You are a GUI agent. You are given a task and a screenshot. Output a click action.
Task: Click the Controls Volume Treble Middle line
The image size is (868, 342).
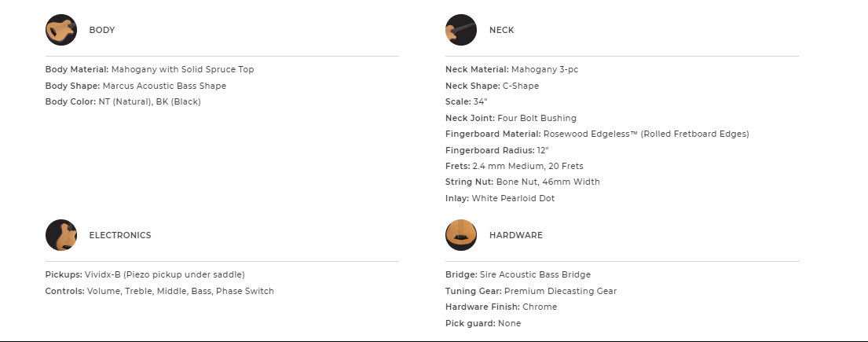pos(159,291)
